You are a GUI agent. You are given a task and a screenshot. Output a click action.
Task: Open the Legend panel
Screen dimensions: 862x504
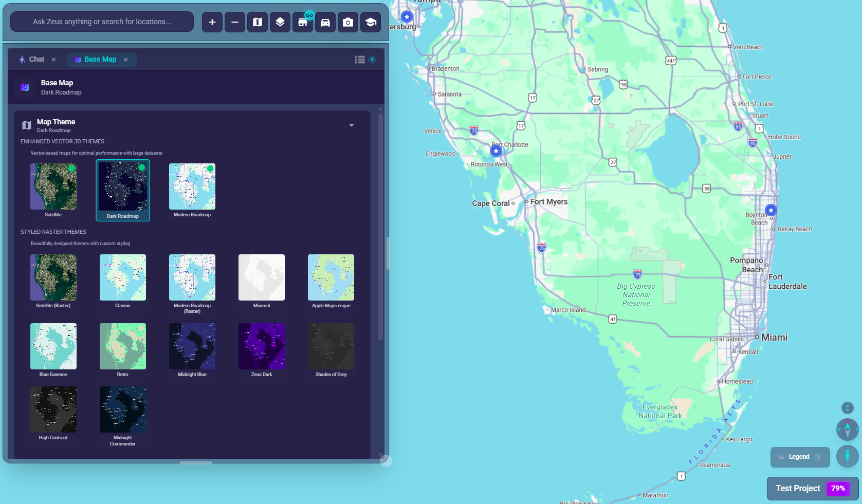tap(800, 457)
